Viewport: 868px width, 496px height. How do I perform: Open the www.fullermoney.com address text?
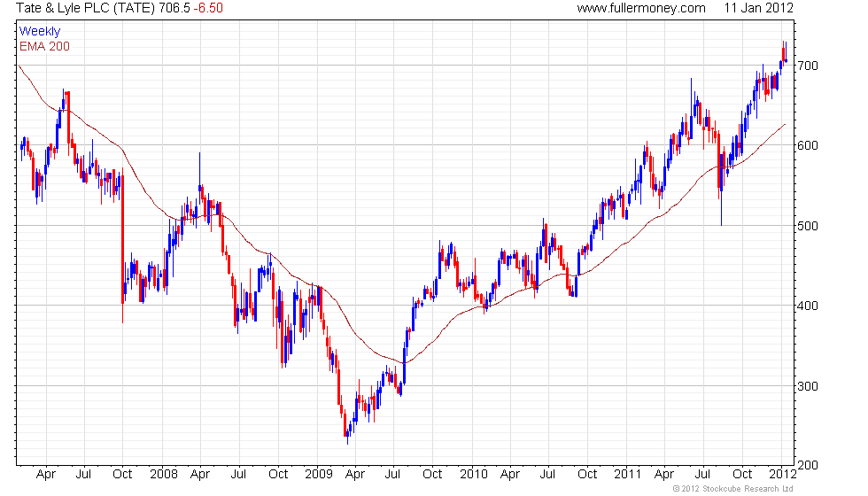pyautogui.click(x=641, y=8)
